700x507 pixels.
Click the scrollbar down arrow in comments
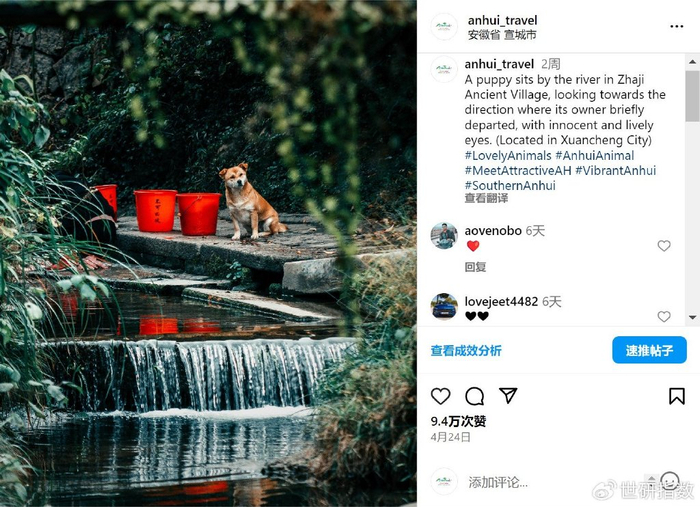tap(692, 317)
